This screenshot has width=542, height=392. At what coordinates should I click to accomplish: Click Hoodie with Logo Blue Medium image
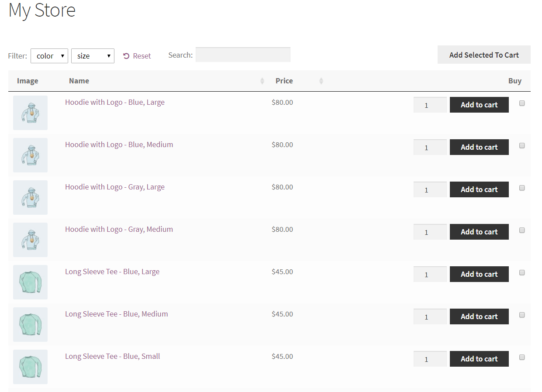pos(30,155)
